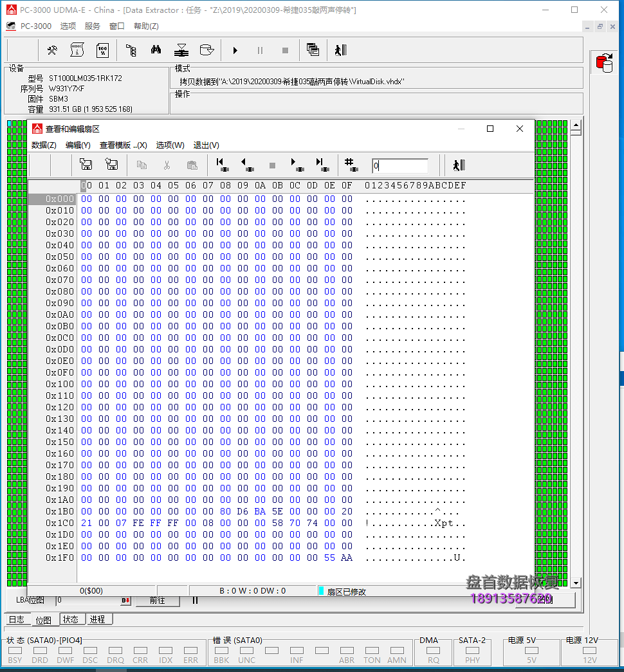Open the 服务 menu in main menu bar
The image size is (624, 672).
93,26
